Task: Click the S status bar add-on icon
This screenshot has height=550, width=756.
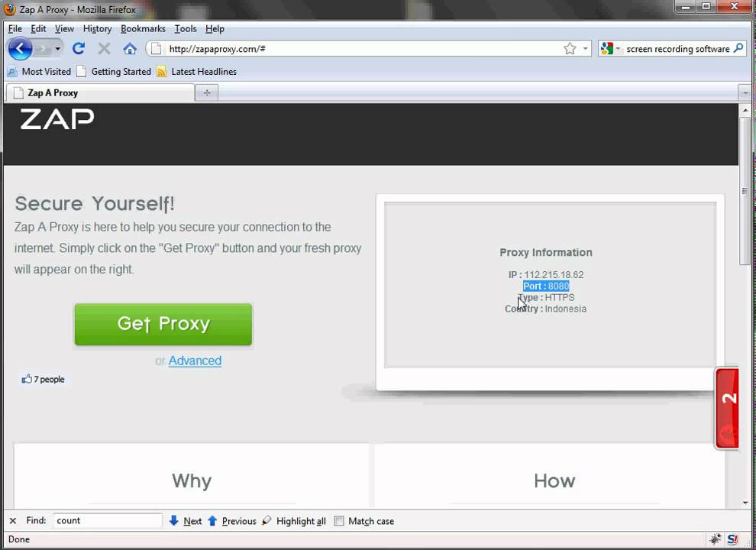Action: click(x=733, y=539)
